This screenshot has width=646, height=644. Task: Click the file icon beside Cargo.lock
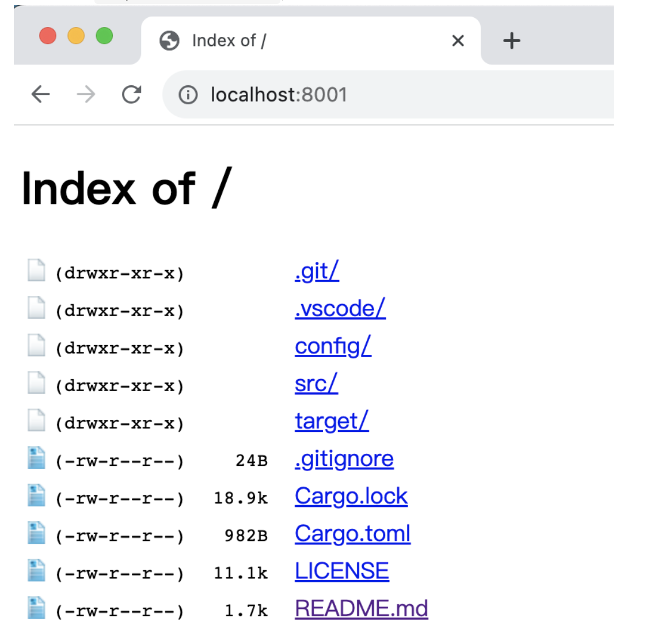36,496
